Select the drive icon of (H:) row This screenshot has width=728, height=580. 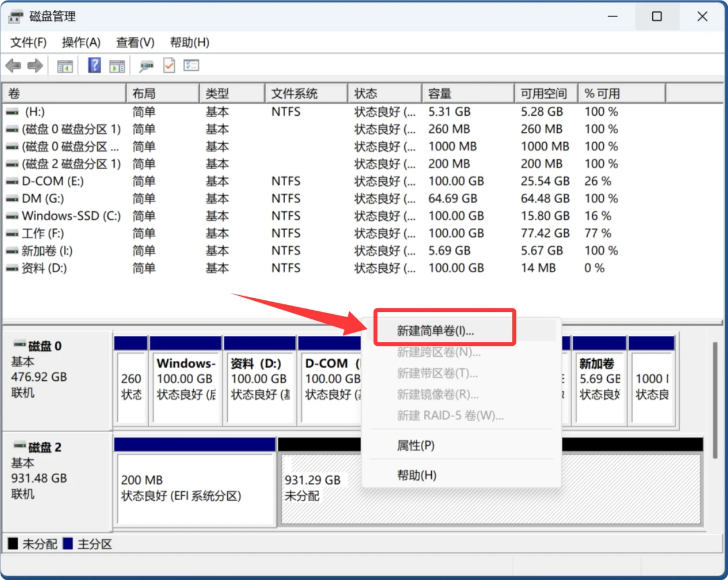coord(12,112)
